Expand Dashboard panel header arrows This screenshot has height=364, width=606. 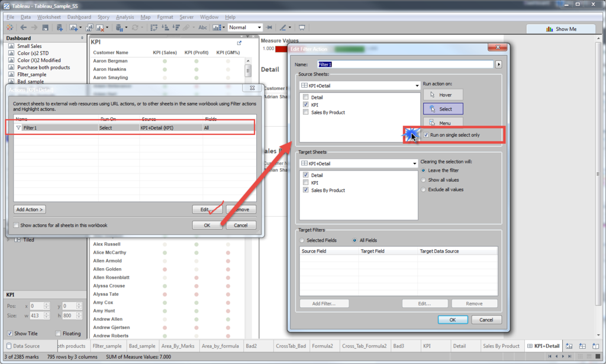(x=82, y=38)
